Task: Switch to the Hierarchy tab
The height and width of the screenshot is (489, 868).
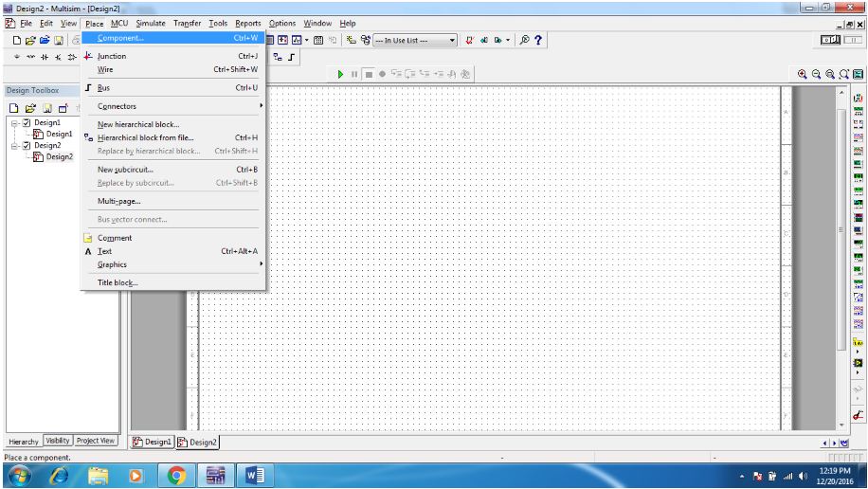Action: [24, 442]
